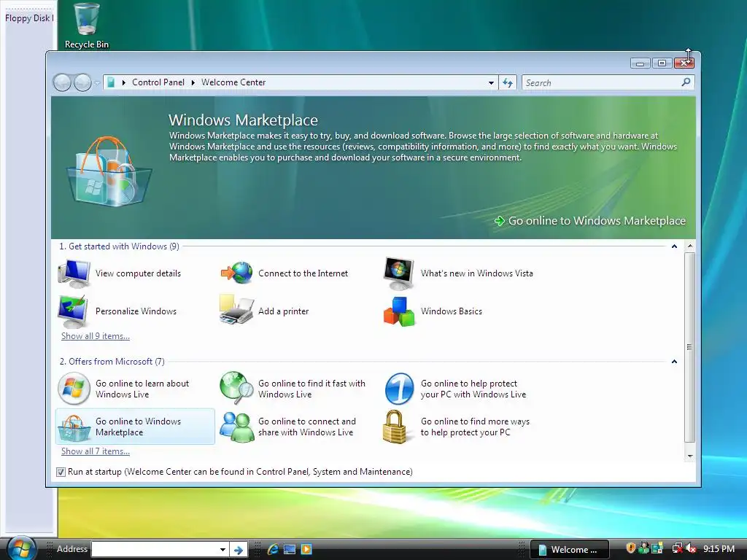Click the Back navigation button

click(x=62, y=83)
